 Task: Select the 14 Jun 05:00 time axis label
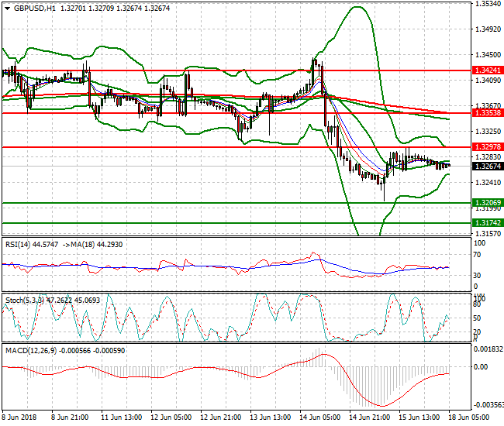(319, 417)
